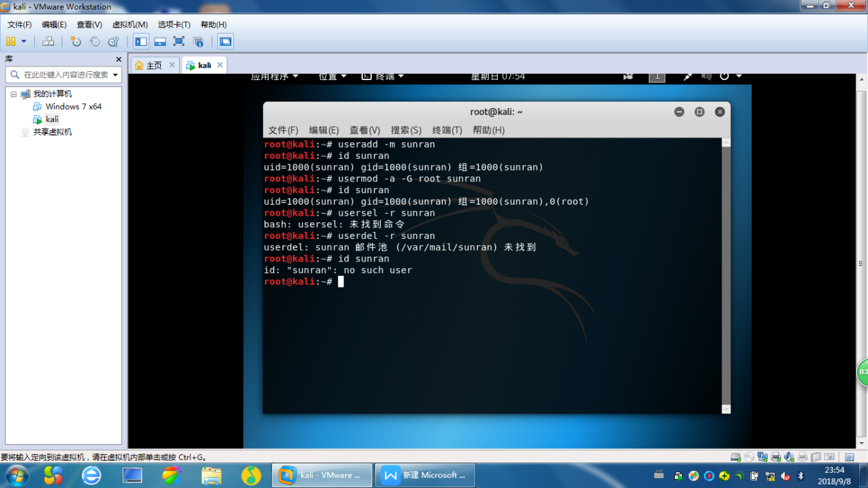Screen dimensions: 868x488
Task: Open the snapshot manager wrench icon
Action: [114, 42]
